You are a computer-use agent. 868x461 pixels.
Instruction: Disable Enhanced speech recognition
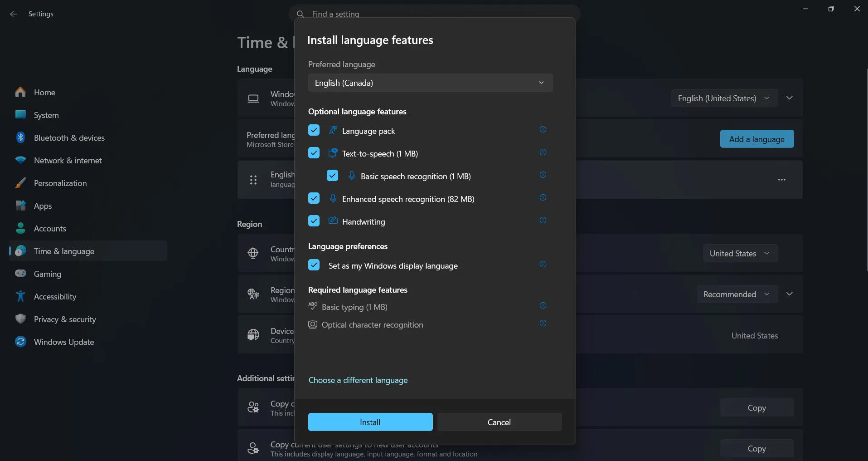314,198
